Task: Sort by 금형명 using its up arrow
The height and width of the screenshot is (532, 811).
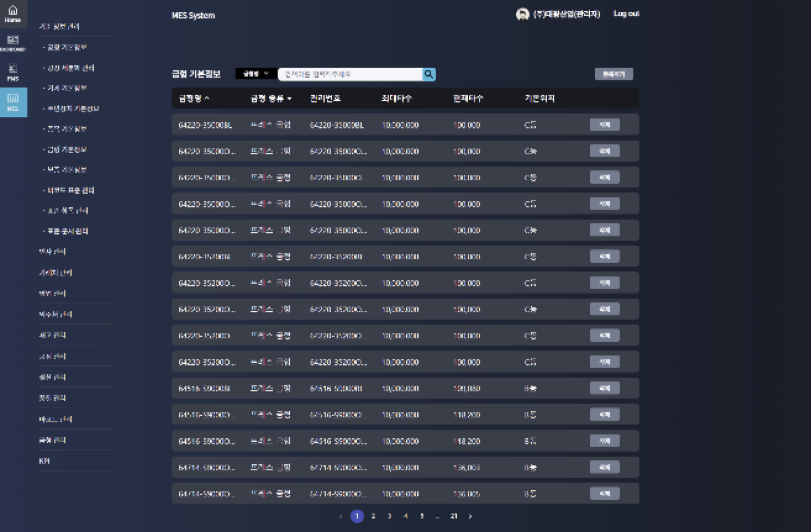Action: (206, 99)
